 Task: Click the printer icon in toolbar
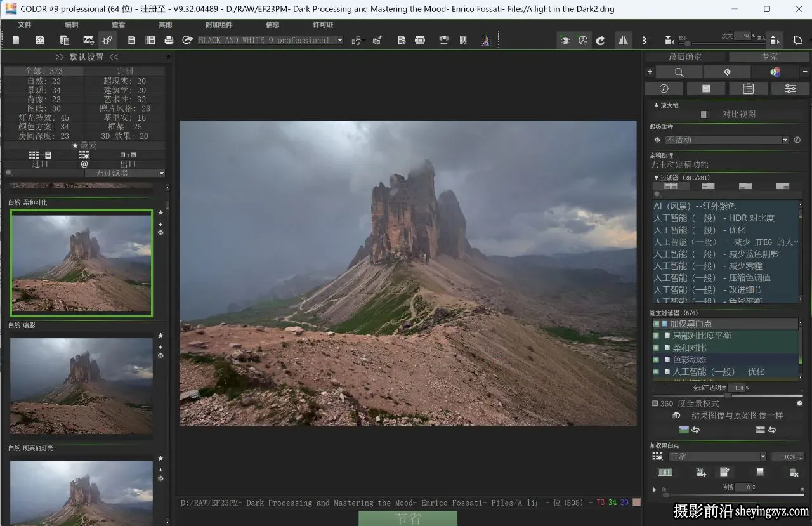pyautogui.click(x=169, y=40)
